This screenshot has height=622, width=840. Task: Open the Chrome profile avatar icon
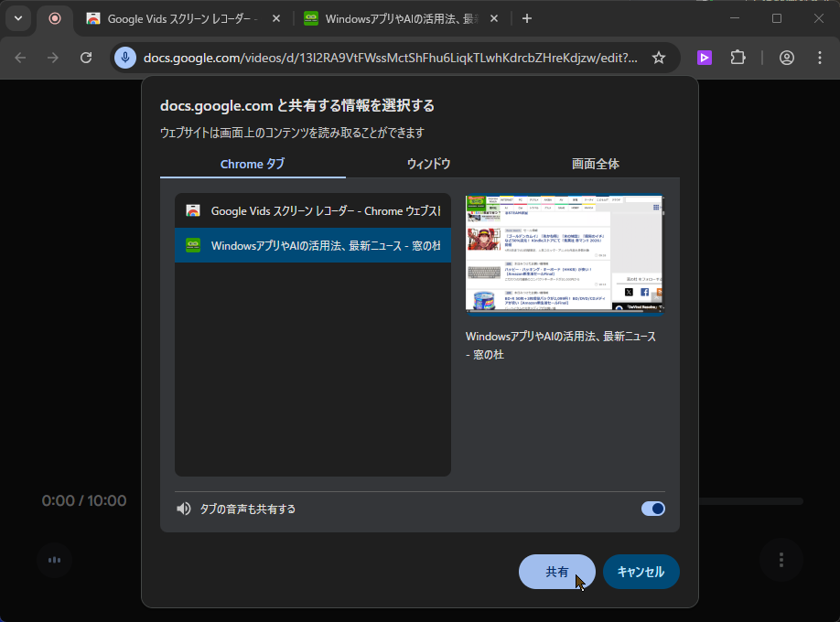tap(786, 58)
